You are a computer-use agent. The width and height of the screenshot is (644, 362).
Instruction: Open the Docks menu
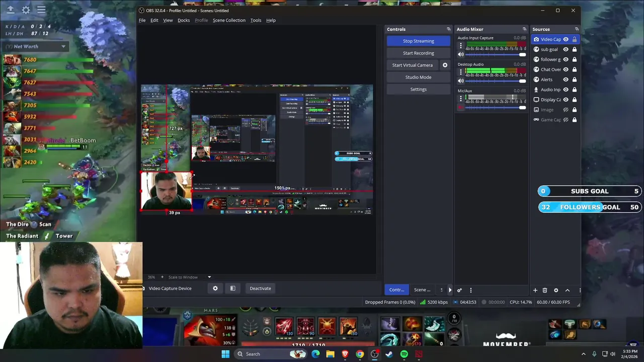[184, 20]
